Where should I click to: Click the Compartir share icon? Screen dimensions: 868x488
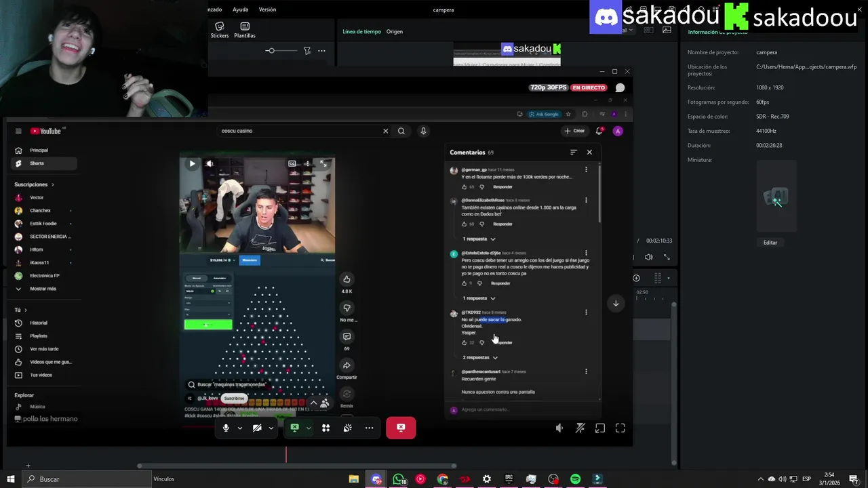pos(347,366)
